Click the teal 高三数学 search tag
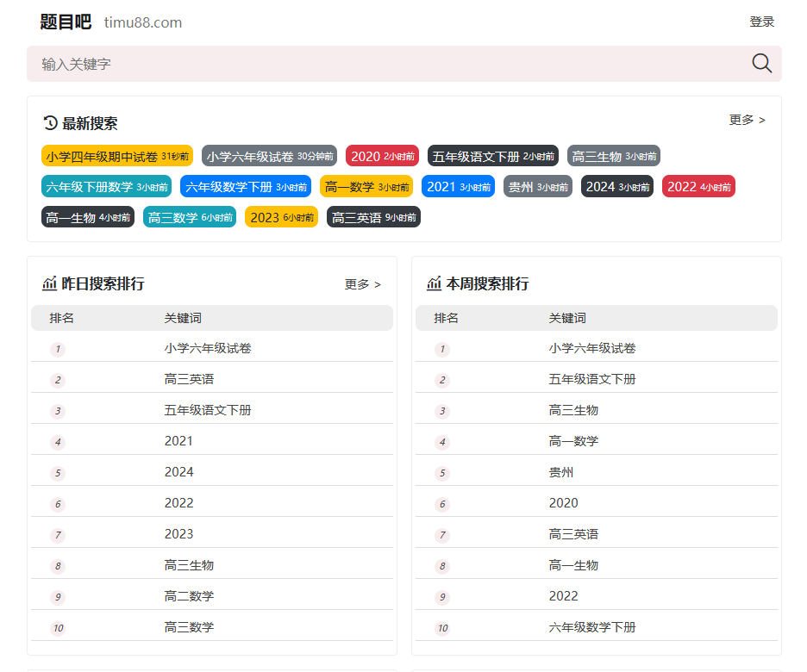The image size is (807, 672). tap(189, 217)
